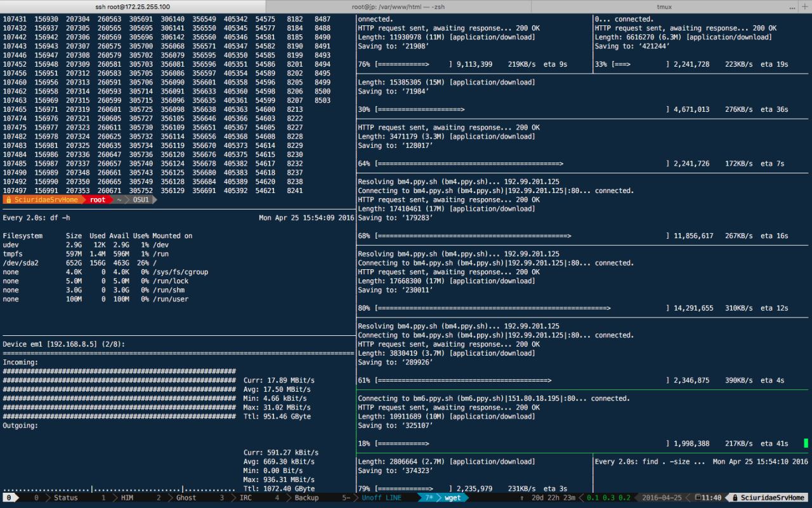Image resolution: width=812 pixels, height=508 pixels.
Task: Click the Saving to '21908' line
Action: point(393,46)
